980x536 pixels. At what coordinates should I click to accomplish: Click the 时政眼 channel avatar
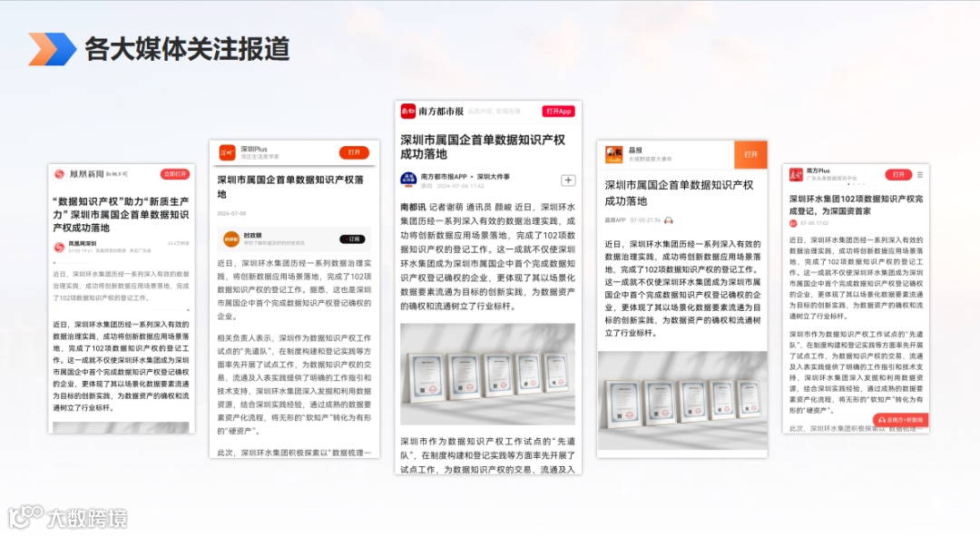coord(231,239)
